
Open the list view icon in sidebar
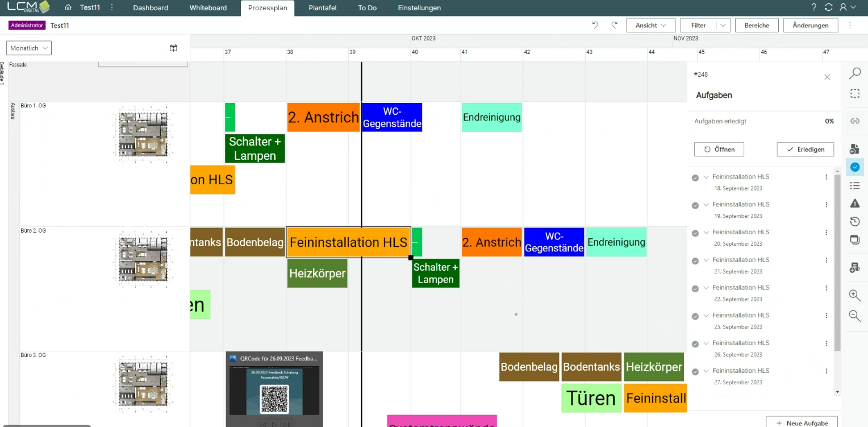pos(854,186)
